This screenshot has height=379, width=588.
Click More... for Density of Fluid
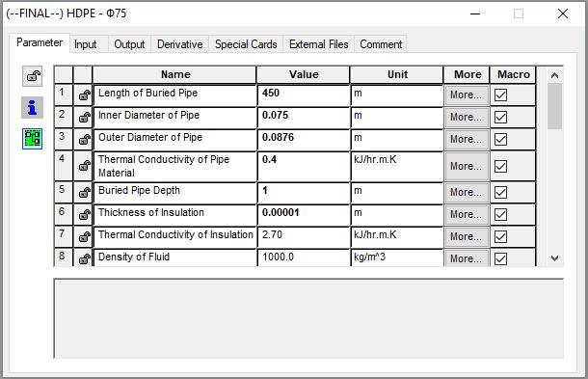click(467, 258)
